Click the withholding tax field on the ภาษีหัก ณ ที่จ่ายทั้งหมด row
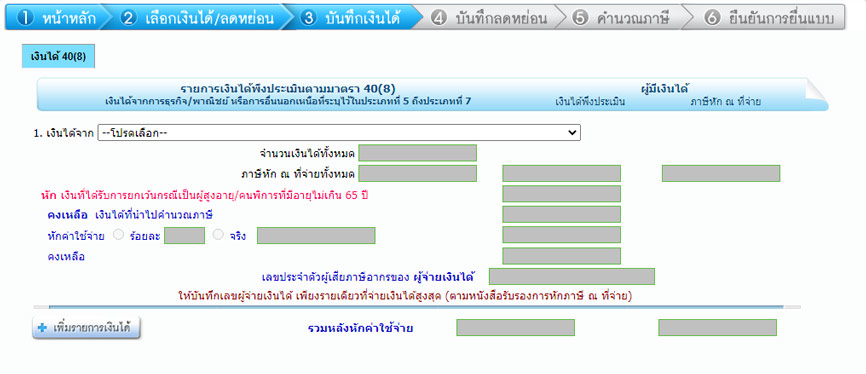This screenshot has width=866, height=374. 721,173
